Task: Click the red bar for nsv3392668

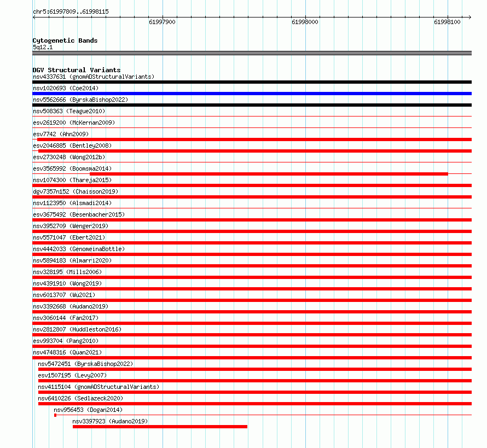Action: click(252, 312)
